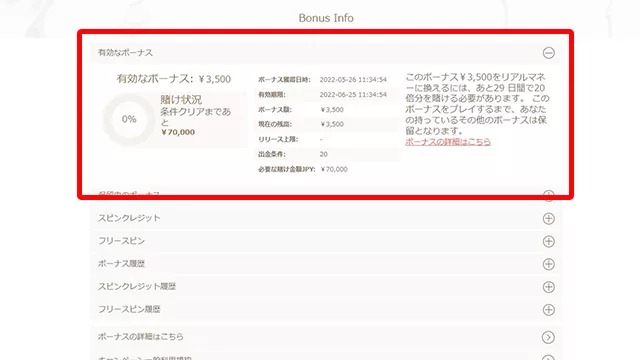Open the arrow icon beside ボーナスの詳細はこちら row

[548, 337]
